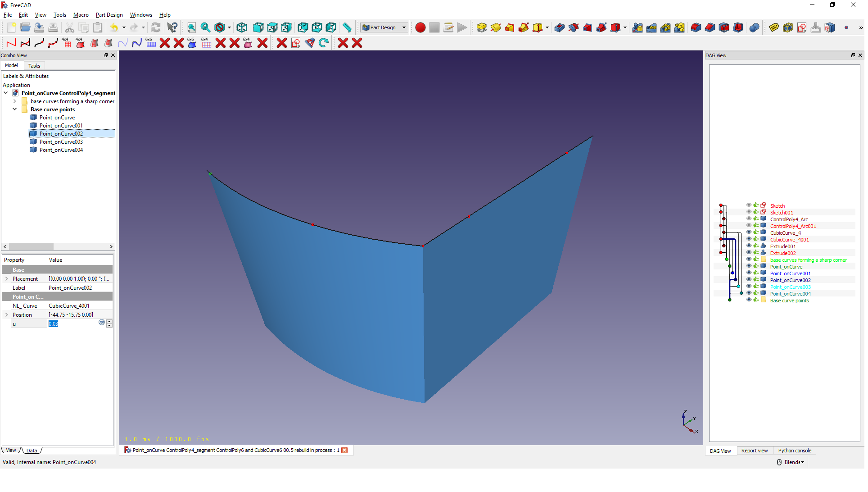Image resolution: width=868 pixels, height=492 pixels.
Task: Click the increment stepper for u value
Action: click(109, 321)
